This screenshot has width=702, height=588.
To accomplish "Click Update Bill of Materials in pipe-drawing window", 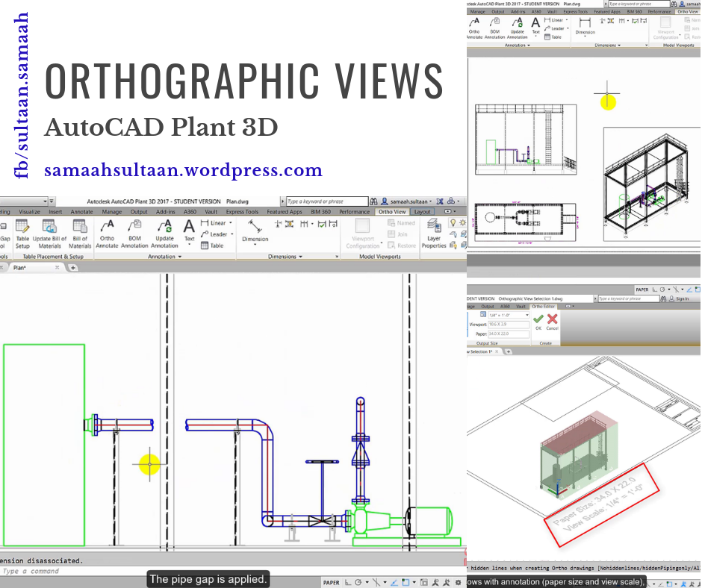I will [49, 234].
